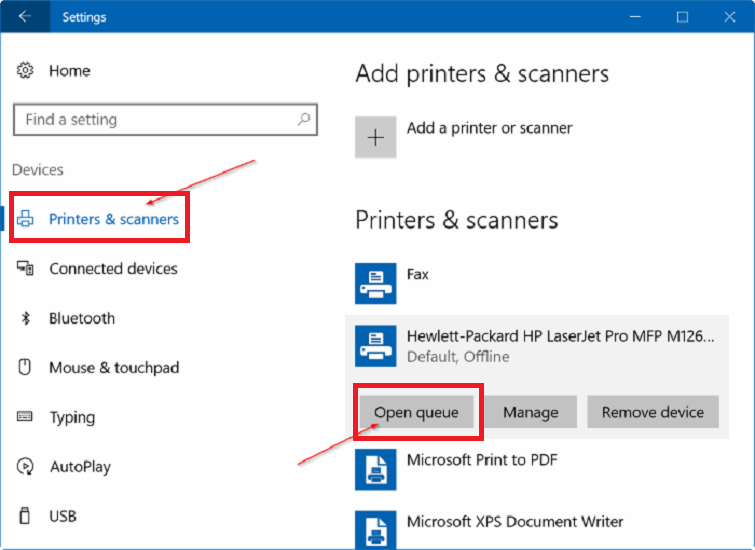Select the HP LaserJet Pro printer icon
Screen dimensions: 755x550
(376, 346)
